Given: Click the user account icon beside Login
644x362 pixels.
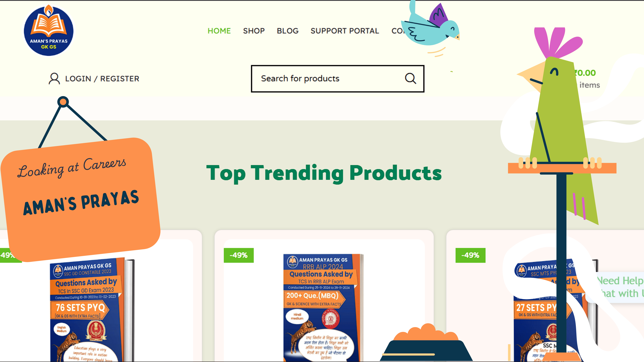Looking at the screenshot, I should click(x=54, y=79).
